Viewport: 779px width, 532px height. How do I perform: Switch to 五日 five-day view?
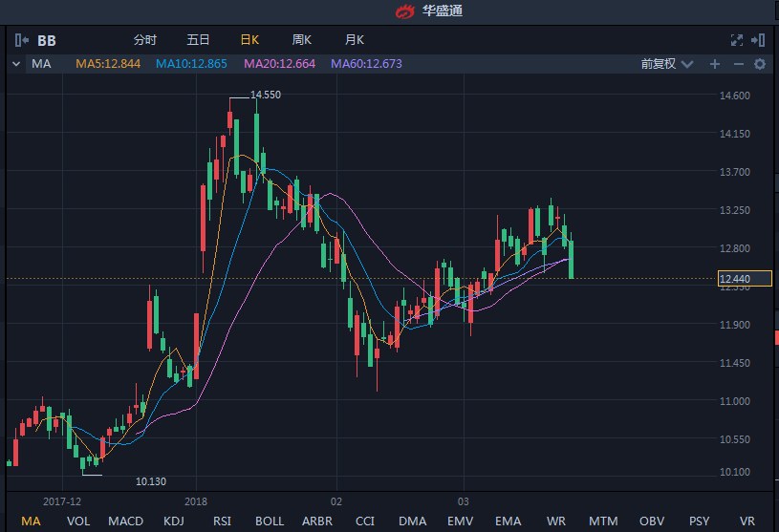click(198, 40)
